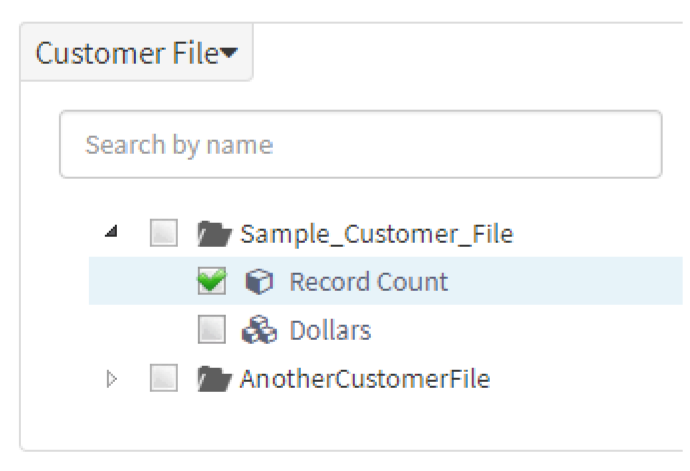Select the Record Count text label
The height and width of the screenshot is (471, 690).
369,282
